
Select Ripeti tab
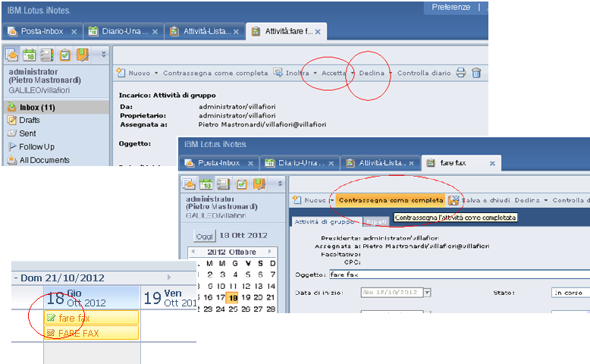coord(376,221)
